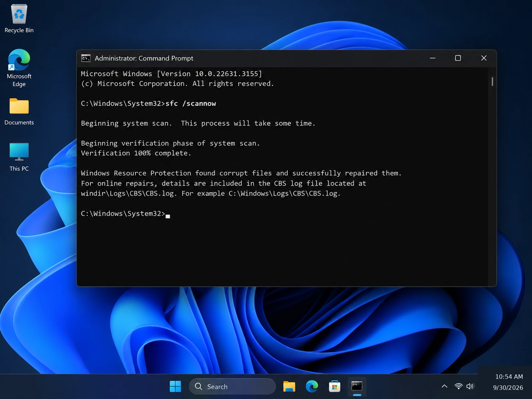Screen dimensions: 532x399
Task: Show hidden icons in system tray
Action: point(444,386)
